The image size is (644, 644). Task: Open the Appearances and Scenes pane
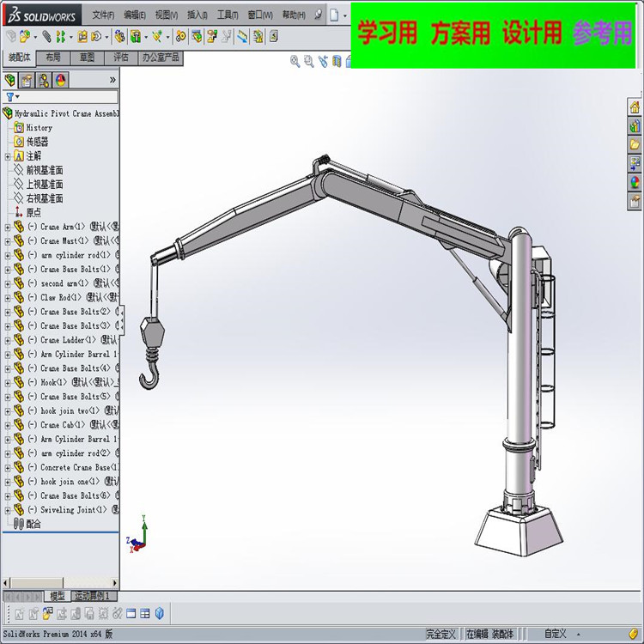pos(635,182)
